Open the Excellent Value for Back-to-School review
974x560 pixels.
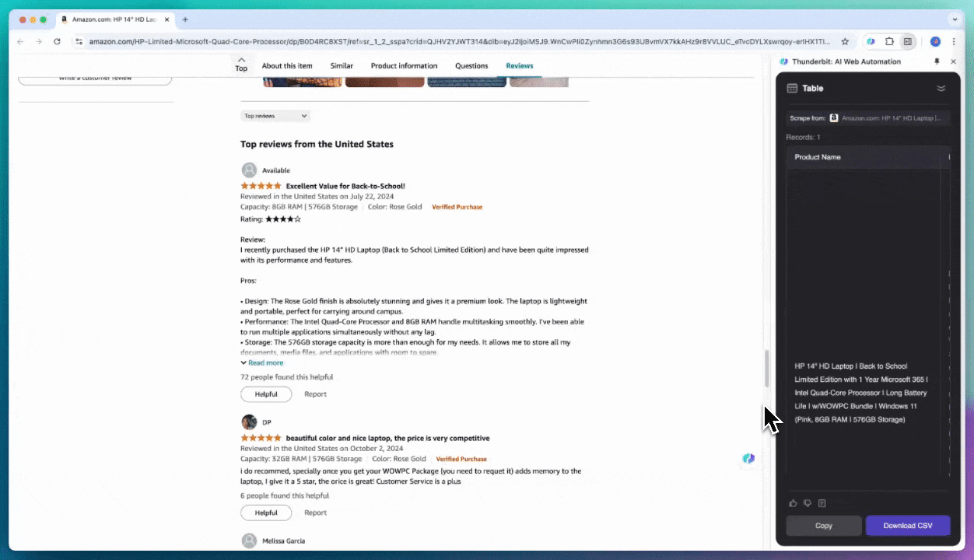click(x=345, y=186)
